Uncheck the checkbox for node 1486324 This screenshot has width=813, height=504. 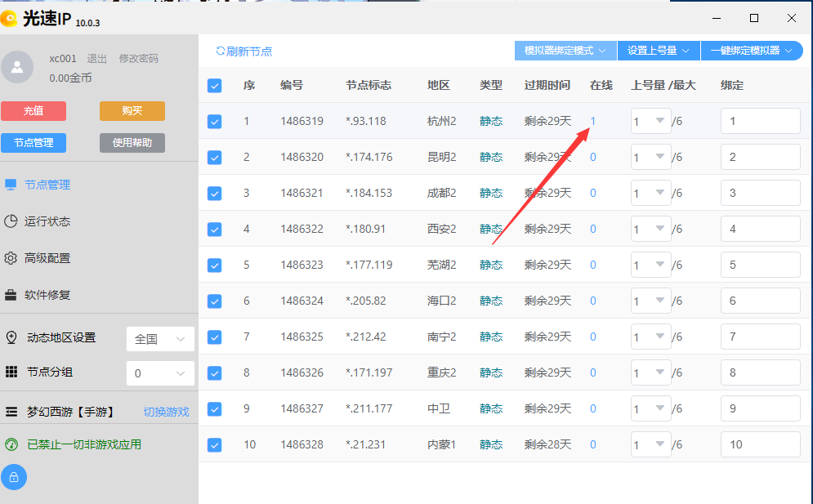tap(214, 301)
